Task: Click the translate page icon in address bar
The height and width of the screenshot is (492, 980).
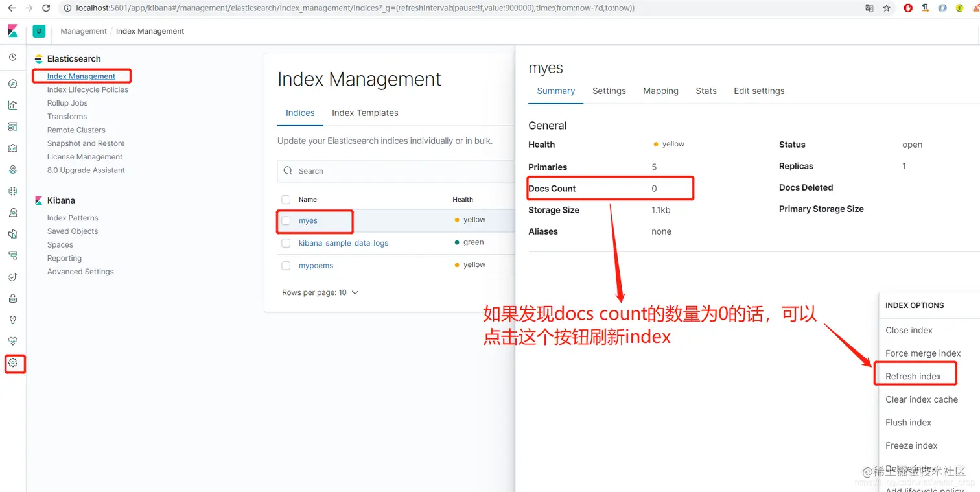Action: [869, 8]
